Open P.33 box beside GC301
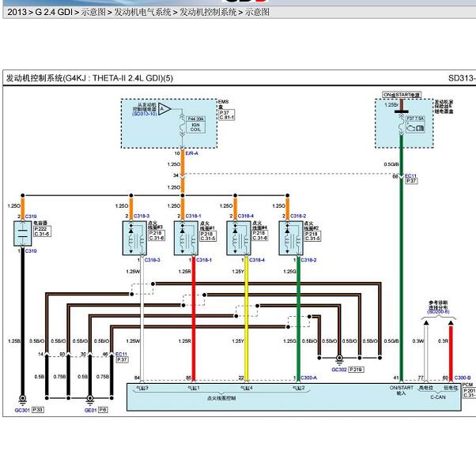This screenshot has width=476, height=470. click(38, 410)
